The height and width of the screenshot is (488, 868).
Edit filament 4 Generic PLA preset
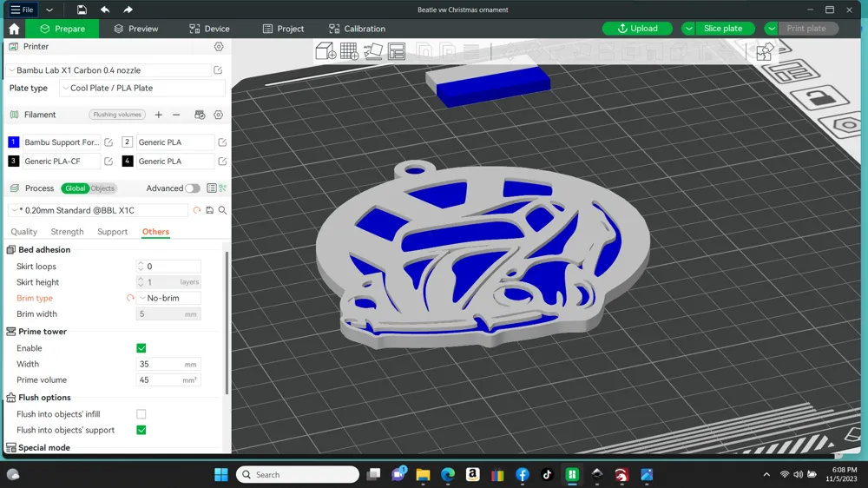[x=222, y=162]
